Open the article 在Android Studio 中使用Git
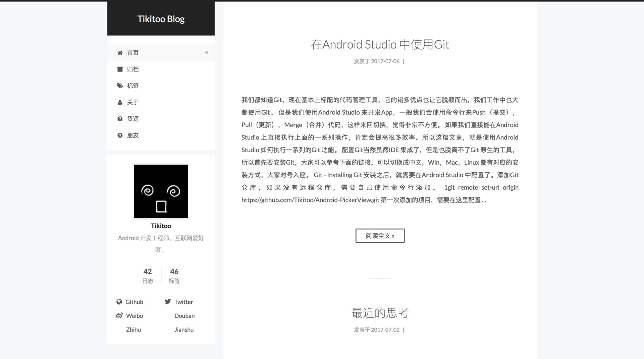Screen dimensions: 644x359 click(380, 45)
